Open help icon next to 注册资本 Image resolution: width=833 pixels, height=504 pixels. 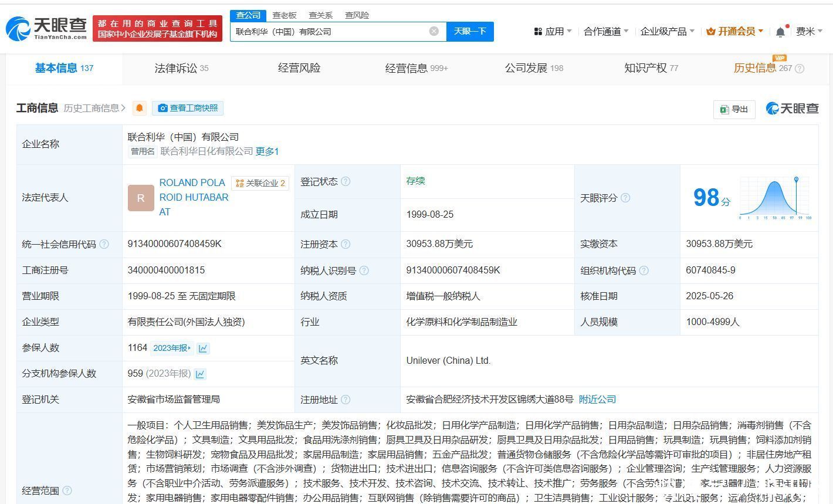click(346, 243)
